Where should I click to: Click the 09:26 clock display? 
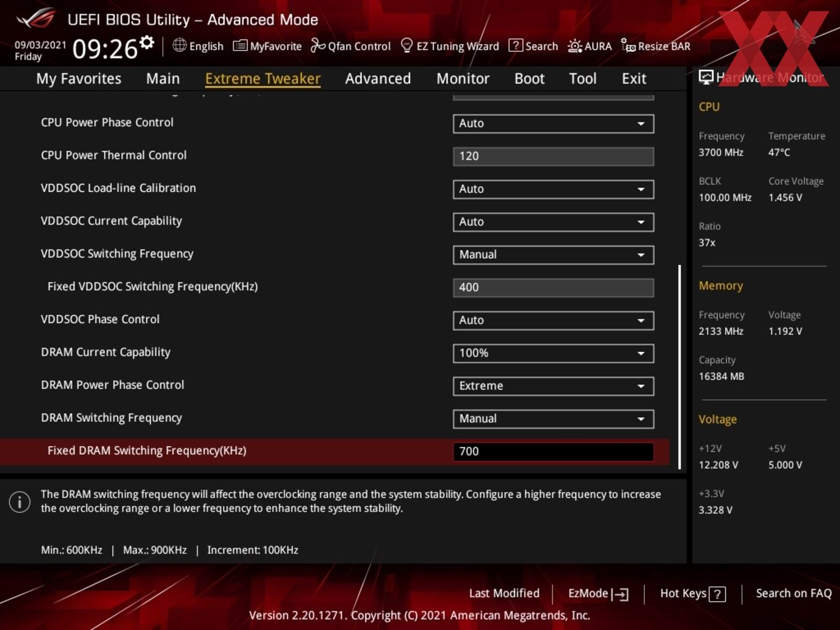coord(105,48)
